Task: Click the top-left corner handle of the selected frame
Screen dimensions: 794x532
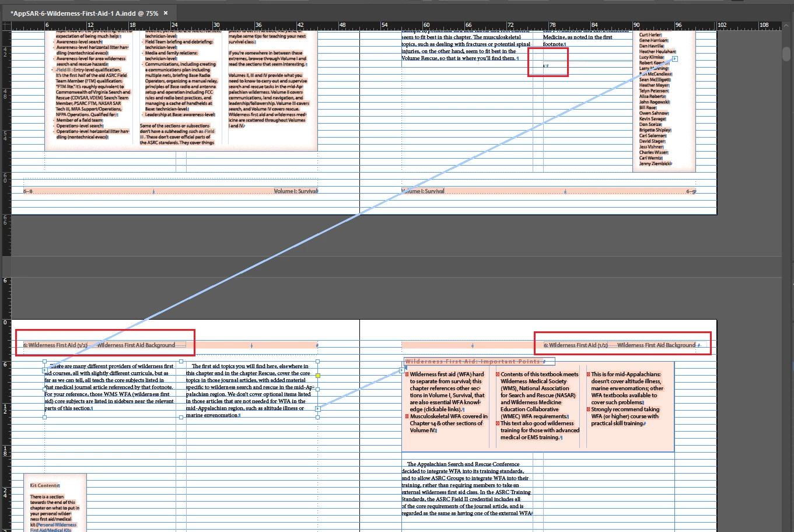Action: (x=45, y=362)
